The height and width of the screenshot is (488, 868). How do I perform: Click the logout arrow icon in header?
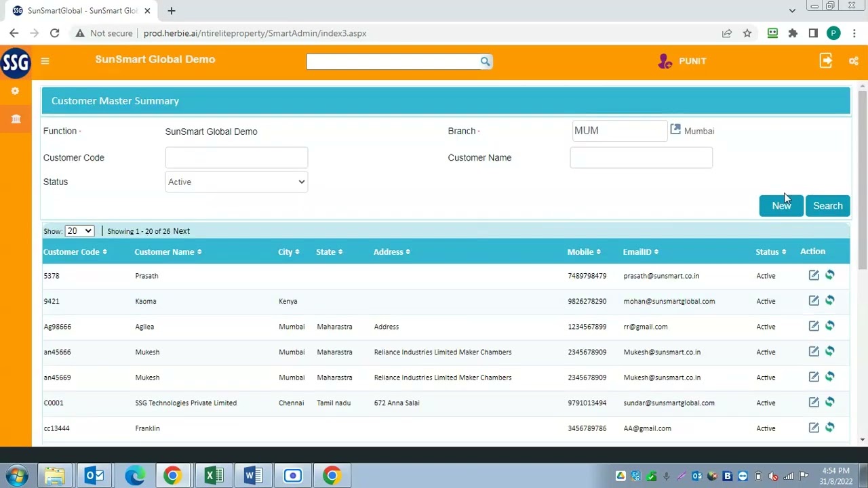[826, 61]
